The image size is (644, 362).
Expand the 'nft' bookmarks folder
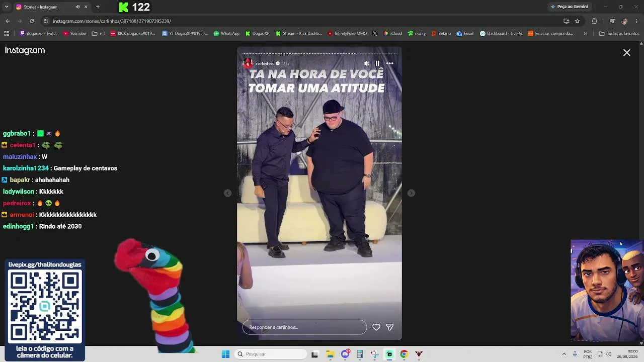[x=99, y=34]
